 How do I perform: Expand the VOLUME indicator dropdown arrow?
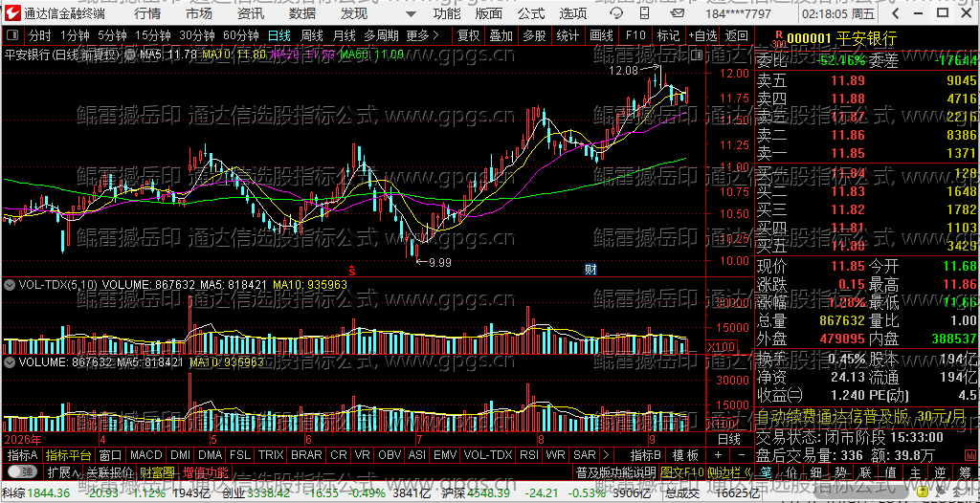(10, 361)
